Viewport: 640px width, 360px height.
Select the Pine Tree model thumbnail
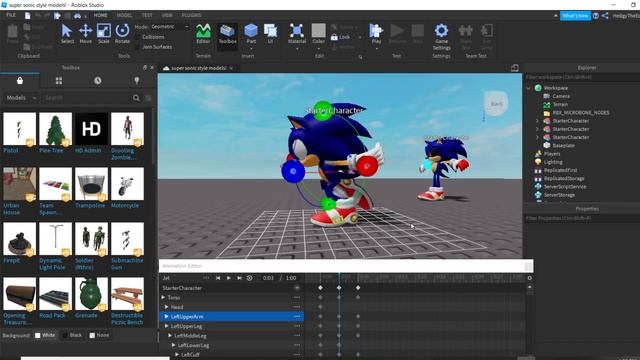pyautogui.click(x=55, y=129)
